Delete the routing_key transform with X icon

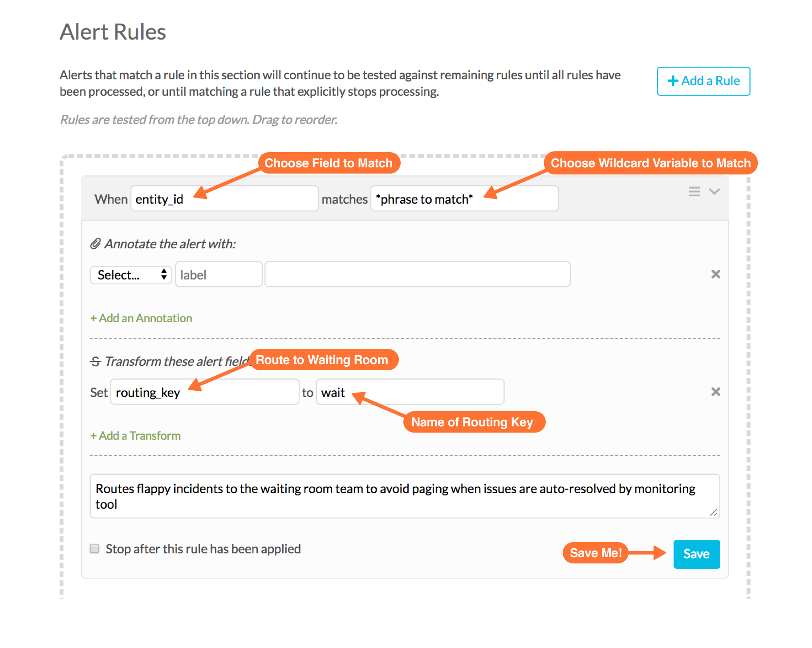click(x=715, y=392)
